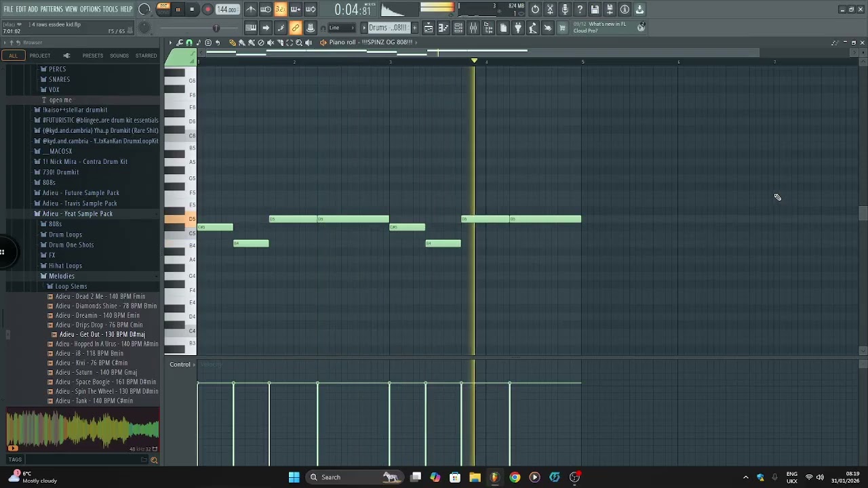Open the project info icon
Screen dimensions: 868x488
[x=625, y=9]
